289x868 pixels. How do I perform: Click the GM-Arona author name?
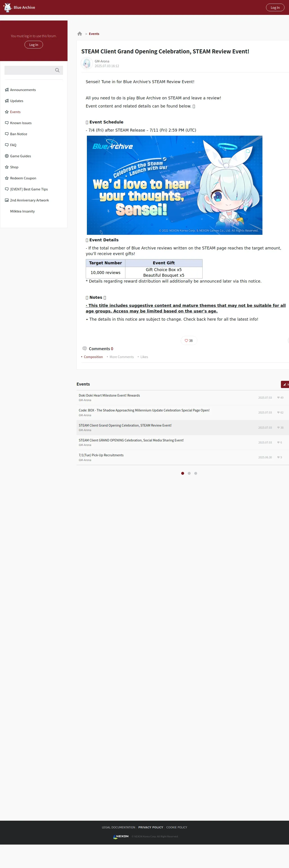[102, 61]
